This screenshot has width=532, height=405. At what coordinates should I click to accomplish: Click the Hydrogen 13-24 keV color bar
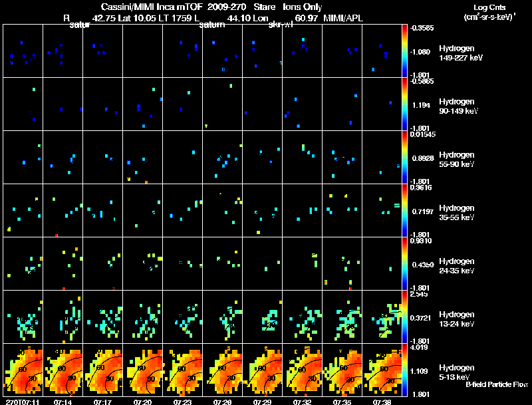(404, 317)
